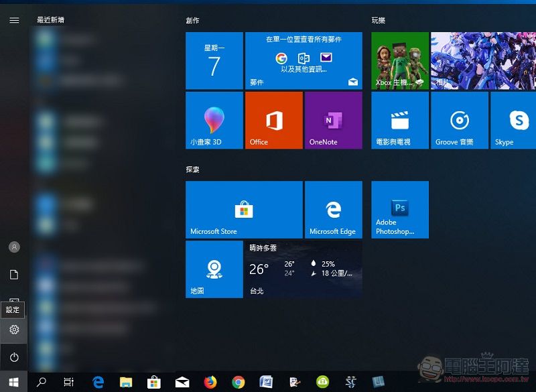Click the Firefox icon in the taskbar
Screen dimensions: 536x392
click(x=210, y=382)
